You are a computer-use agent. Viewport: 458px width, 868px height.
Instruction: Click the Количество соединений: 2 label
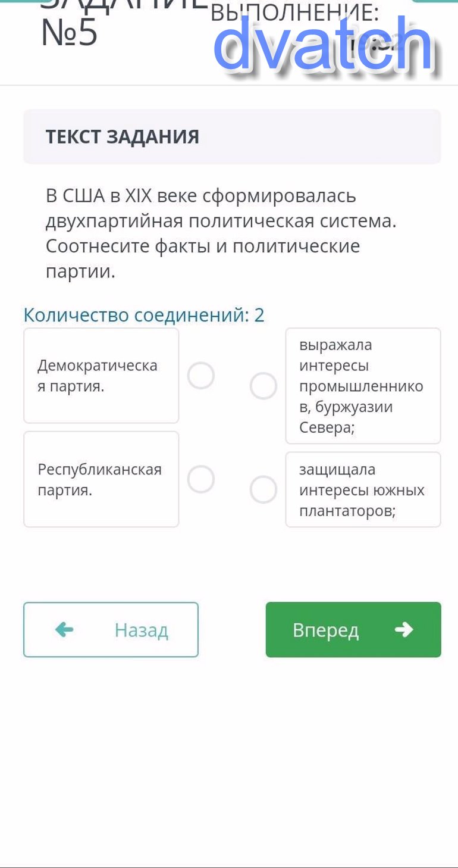click(x=144, y=315)
